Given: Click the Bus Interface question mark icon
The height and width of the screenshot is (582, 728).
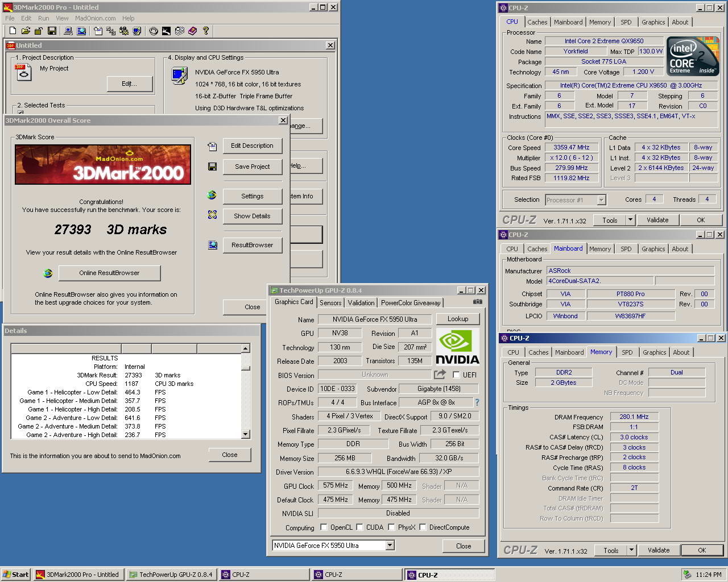Looking at the screenshot, I should pyautogui.click(x=477, y=402).
